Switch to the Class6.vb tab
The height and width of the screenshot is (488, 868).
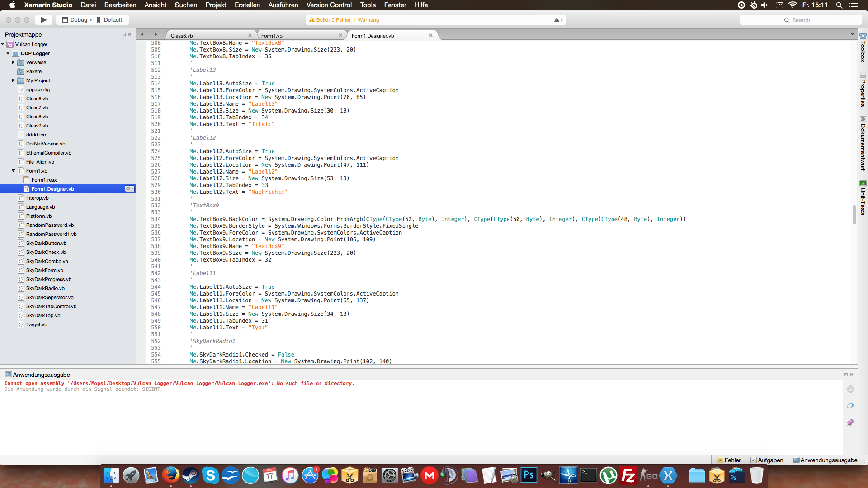coord(182,36)
